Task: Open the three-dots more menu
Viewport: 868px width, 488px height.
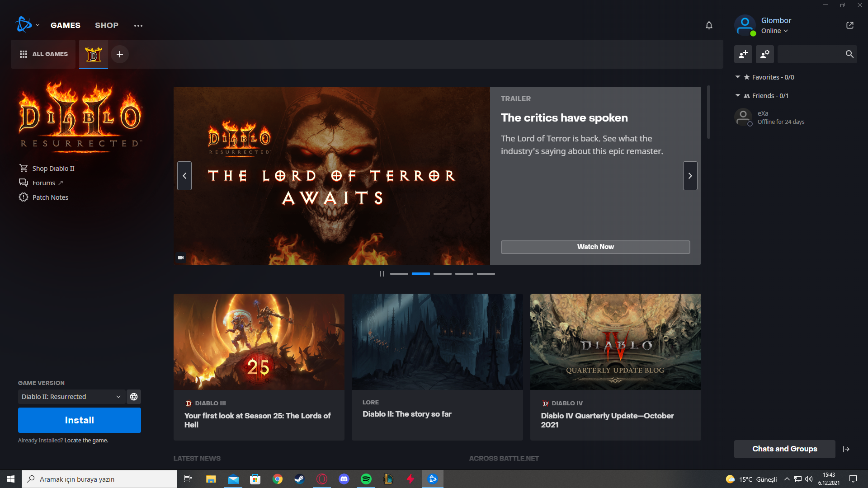Action: point(138,26)
